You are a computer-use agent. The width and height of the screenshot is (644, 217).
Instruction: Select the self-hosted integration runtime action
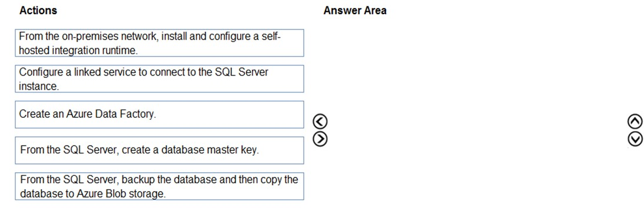click(x=160, y=43)
